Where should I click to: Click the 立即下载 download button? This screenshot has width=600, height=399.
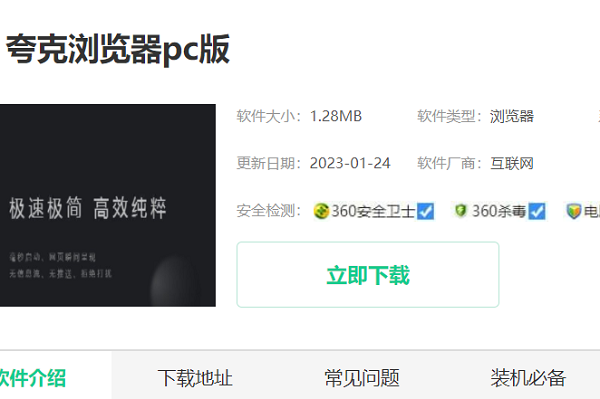tap(368, 275)
